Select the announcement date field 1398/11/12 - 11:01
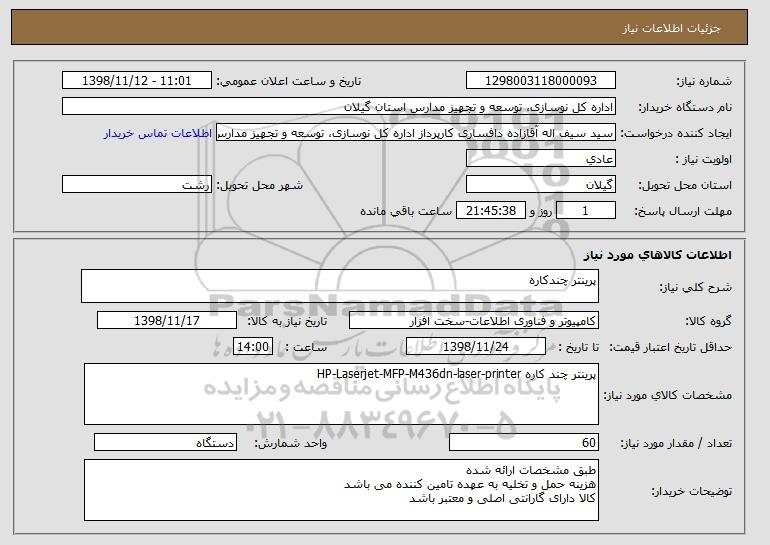 click(x=137, y=81)
